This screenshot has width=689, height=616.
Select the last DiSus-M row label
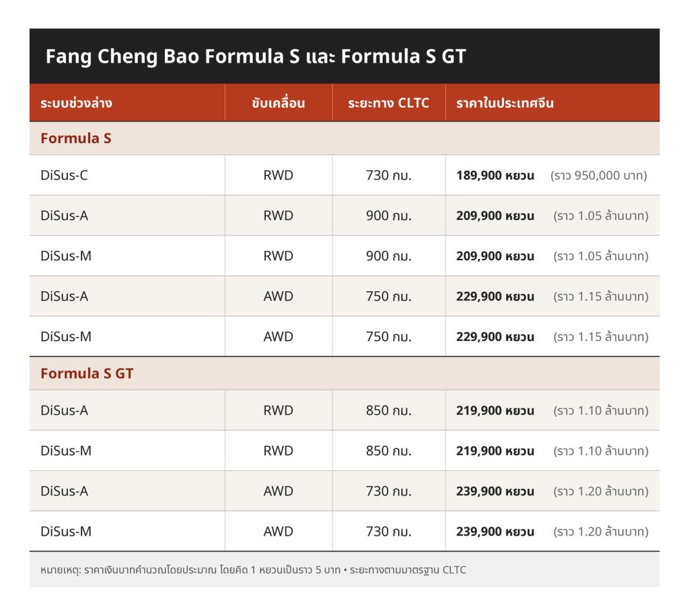tap(66, 532)
